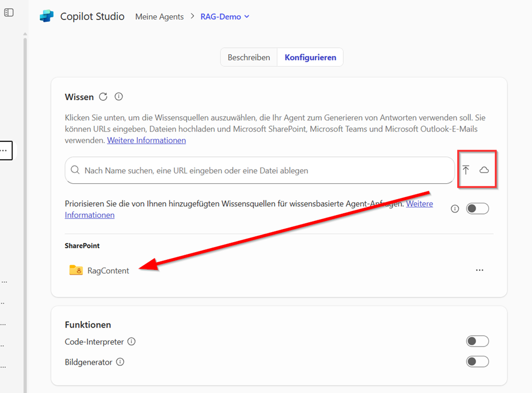Click the info icon beside Bildgenerator
532x393 pixels.
(x=120, y=362)
